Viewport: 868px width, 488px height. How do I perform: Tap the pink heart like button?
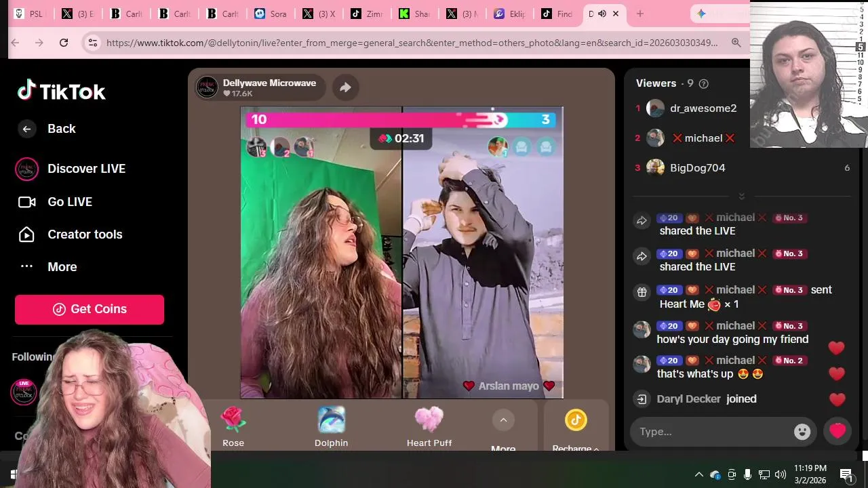[x=837, y=431]
